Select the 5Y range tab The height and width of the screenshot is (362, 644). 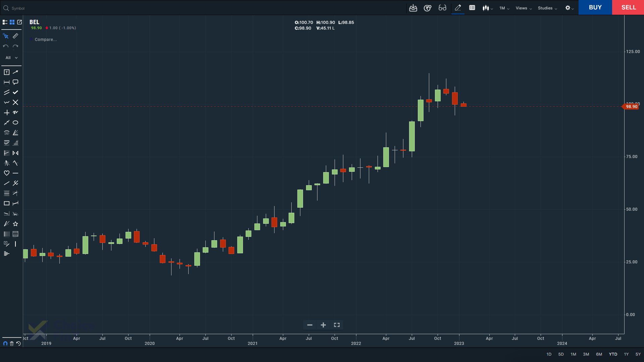tap(638, 354)
